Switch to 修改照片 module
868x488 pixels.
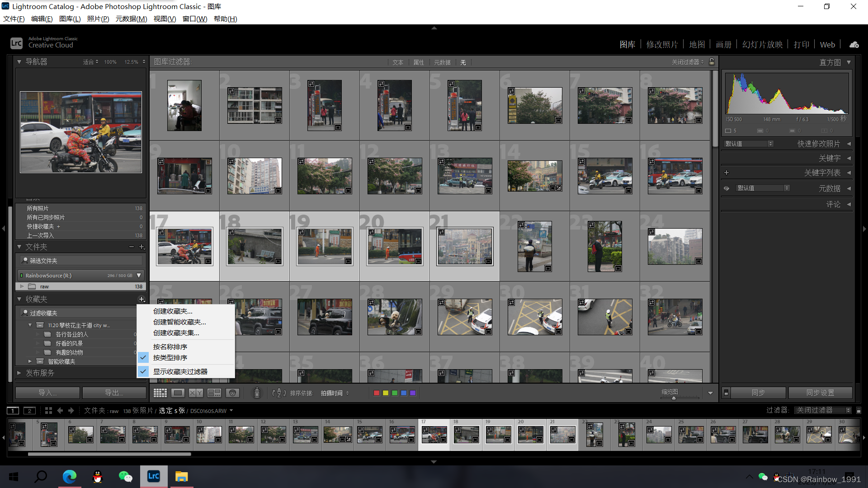662,44
